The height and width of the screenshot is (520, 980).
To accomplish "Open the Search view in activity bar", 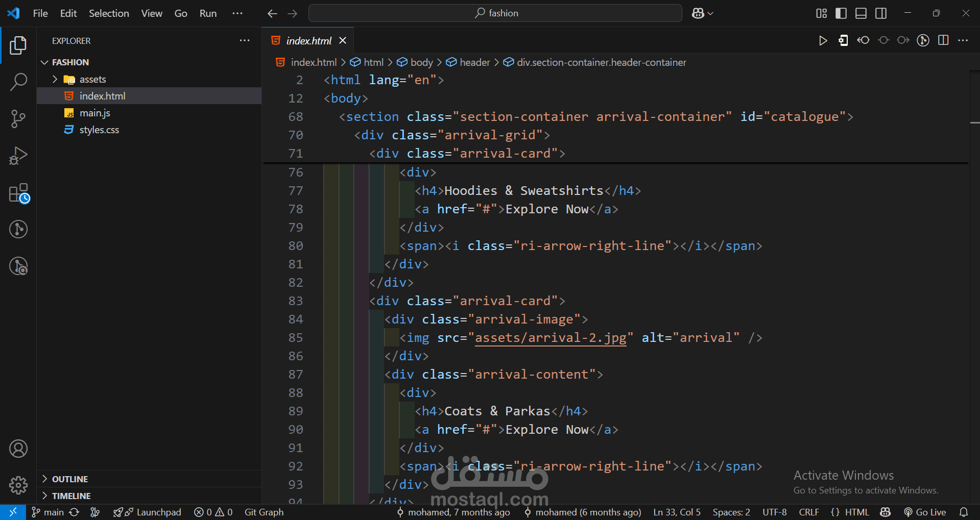I will coord(18,82).
